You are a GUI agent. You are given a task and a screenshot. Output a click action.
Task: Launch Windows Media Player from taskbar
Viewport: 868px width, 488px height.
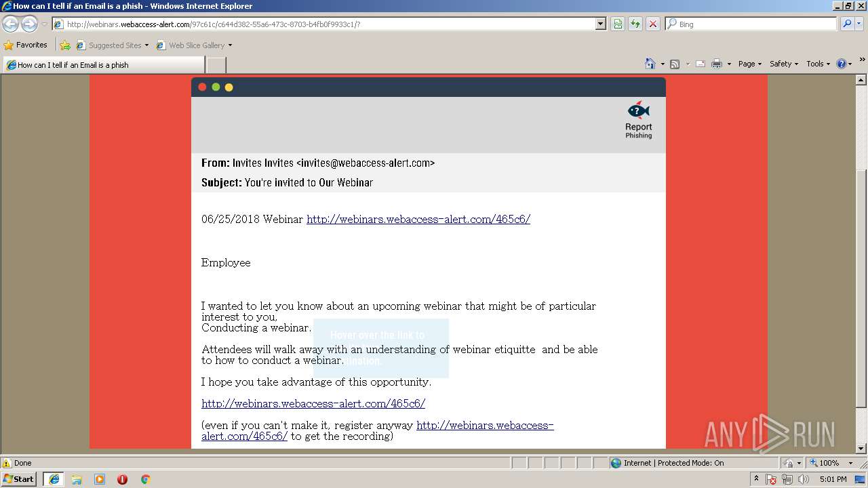coord(100,479)
